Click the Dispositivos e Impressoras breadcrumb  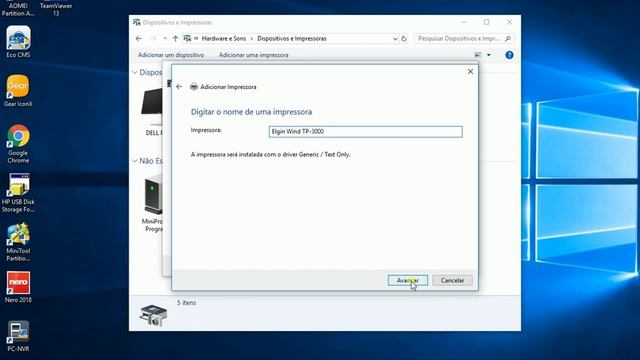click(292, 38)
